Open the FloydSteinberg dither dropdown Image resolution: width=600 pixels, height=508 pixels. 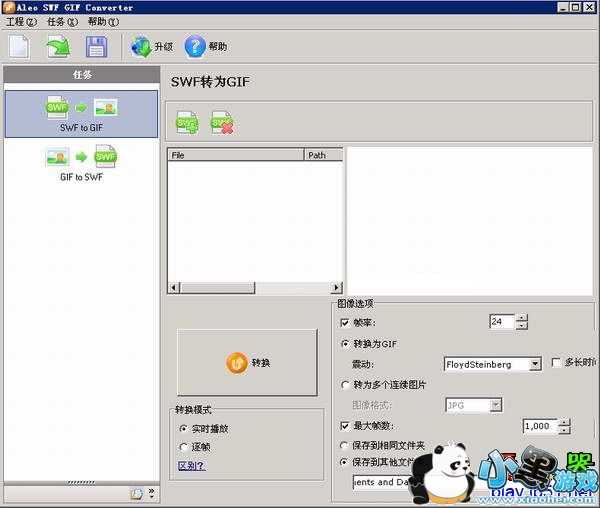click(x=535, y=364)
